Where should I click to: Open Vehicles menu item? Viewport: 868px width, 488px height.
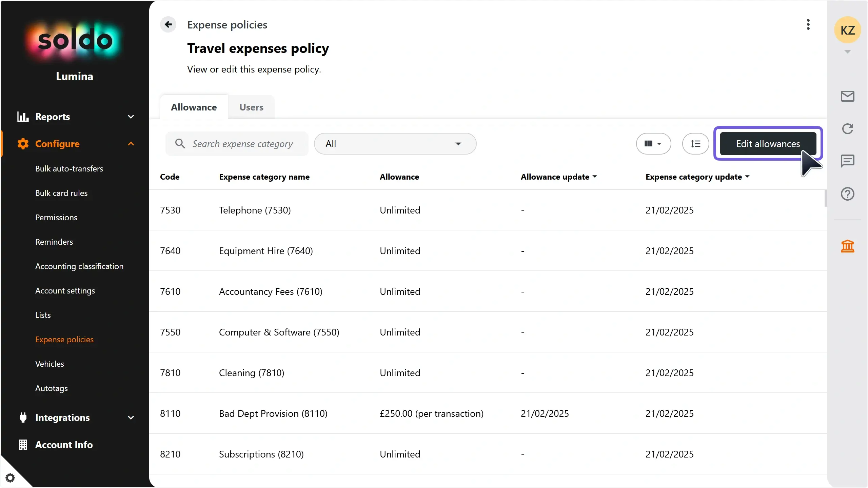[50, 364]
